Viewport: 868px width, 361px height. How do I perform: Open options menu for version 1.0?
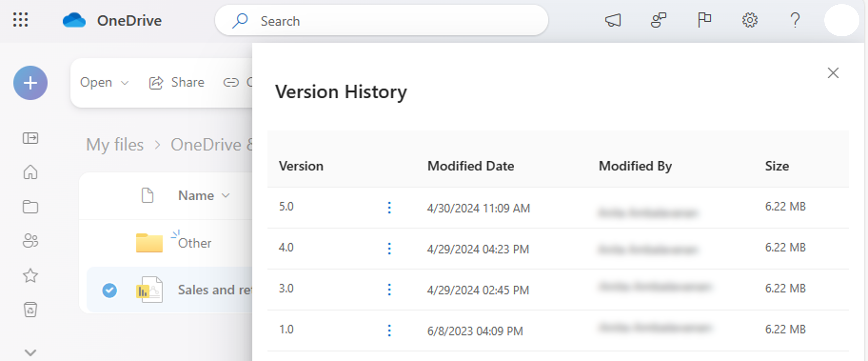(x=389, y=330)
